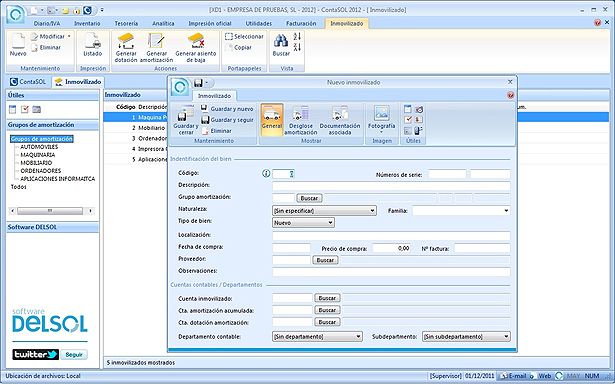Open the checkmark task icon in the dialog Útiles group
This screenshot has height=384, width=615.
[408, 120]
